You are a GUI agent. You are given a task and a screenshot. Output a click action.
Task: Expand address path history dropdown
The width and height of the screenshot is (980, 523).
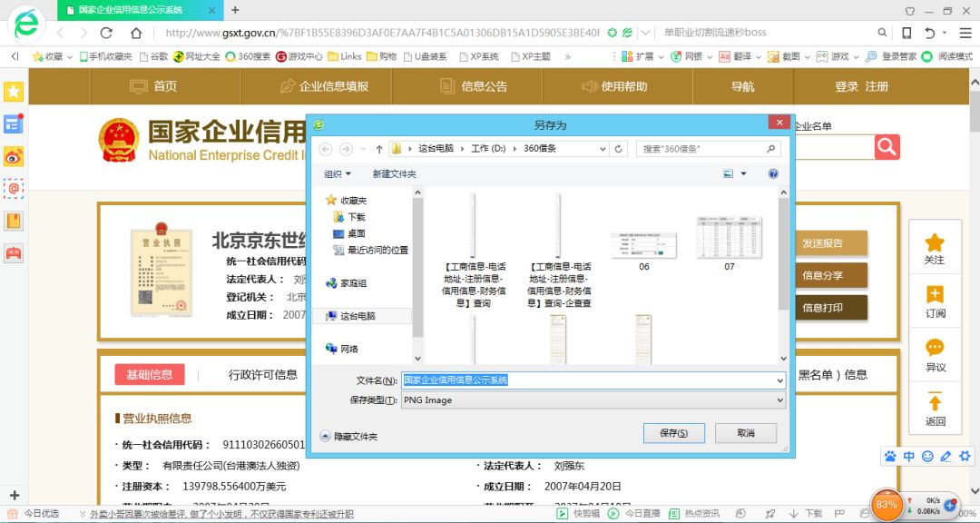click(603, 149)
